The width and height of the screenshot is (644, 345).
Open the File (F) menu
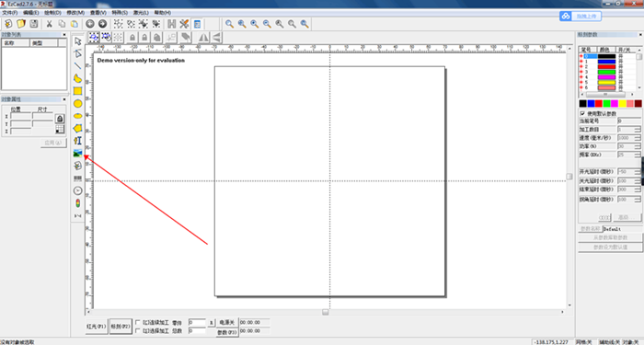[10, 13]
